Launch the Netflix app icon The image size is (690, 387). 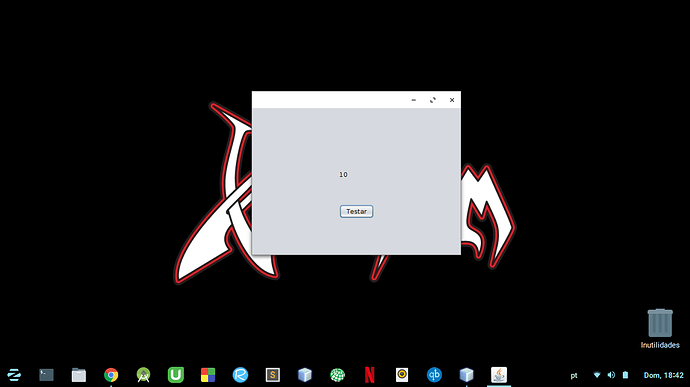pos(370,375)
